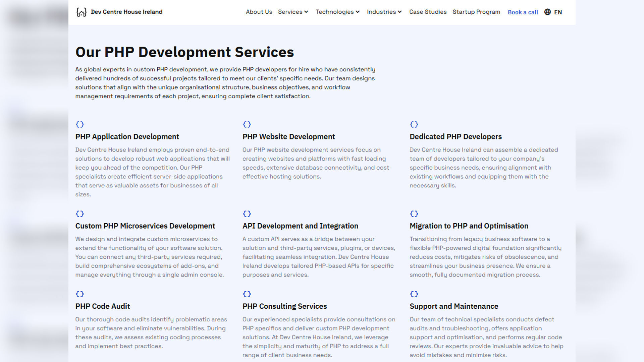Click the PHP Consulting Services heading

point(284,306)
